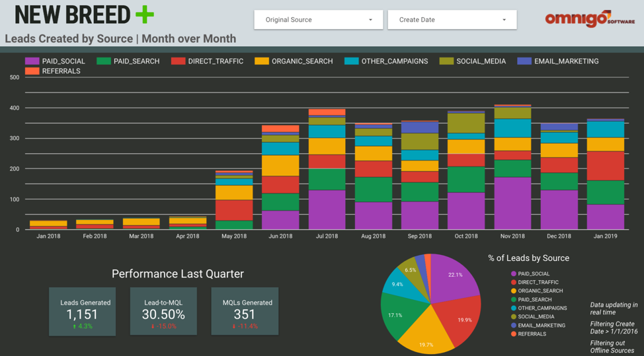Toggle PAID_SEARCH legend swatch in bar chart
The height and width of the screenshot is (356, 644).
click(x=104, y=61)
